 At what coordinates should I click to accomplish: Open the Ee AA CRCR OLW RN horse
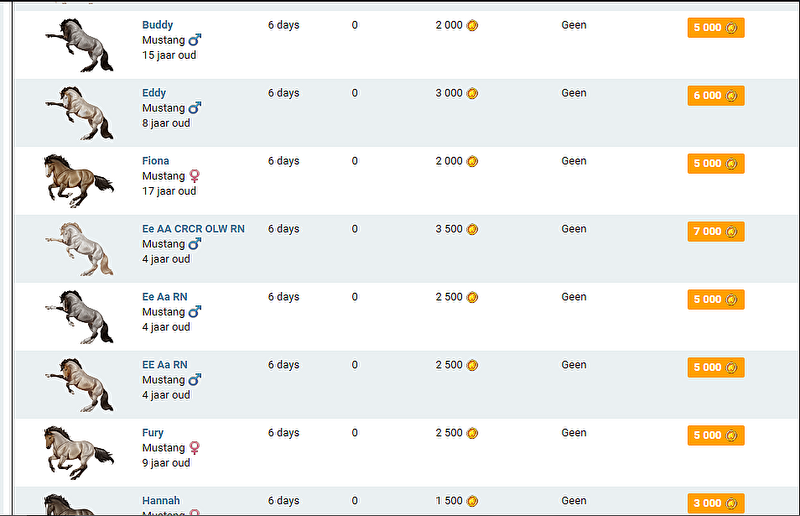pos(193,229)
